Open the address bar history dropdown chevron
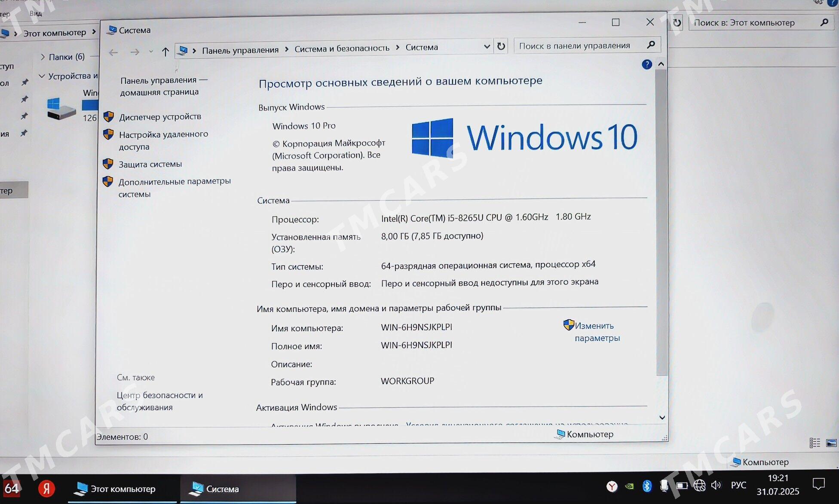Image resolution: width=839 pixels, height=504 pixels. click(487, 46)
